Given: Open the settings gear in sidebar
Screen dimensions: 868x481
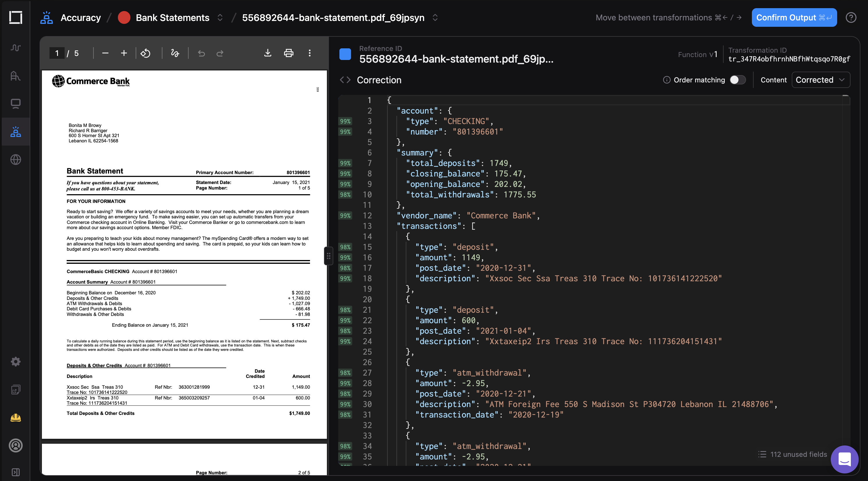Looking at the screenshot, I should pos(15,362).
